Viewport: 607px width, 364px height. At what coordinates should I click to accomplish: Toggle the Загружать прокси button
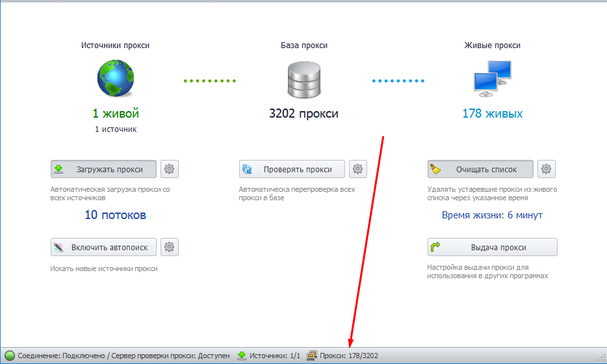point(103,169)
